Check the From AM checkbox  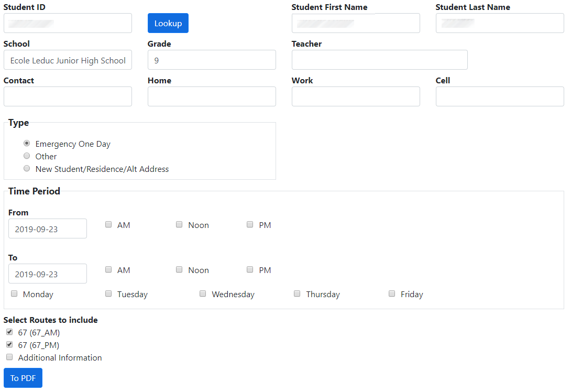[108, 224]
